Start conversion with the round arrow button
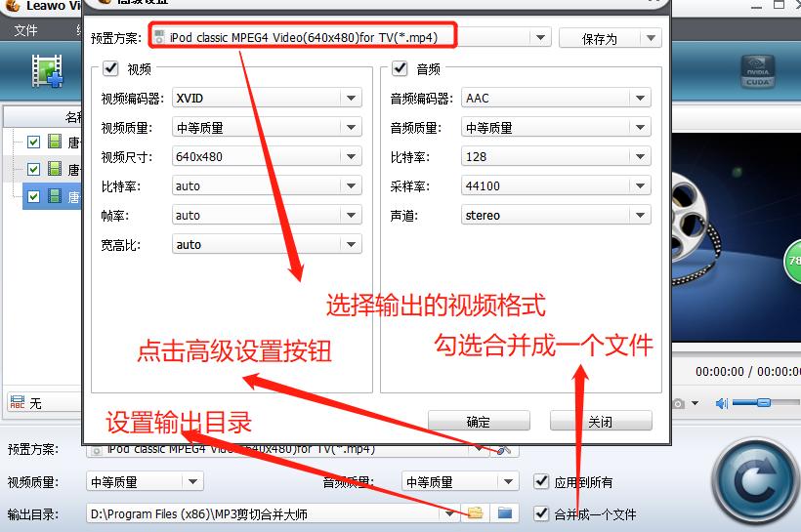The image size is (801, 532). coord(757,482)
